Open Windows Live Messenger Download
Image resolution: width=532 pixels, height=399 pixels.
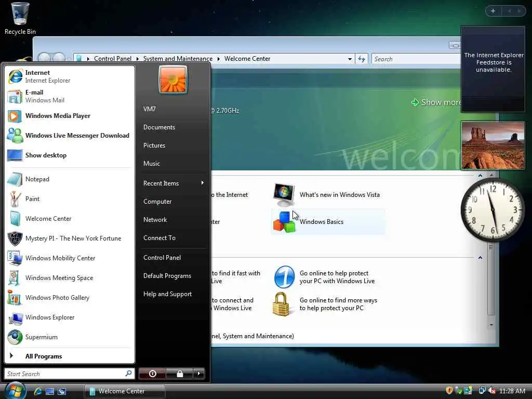(x=70, y=136)
